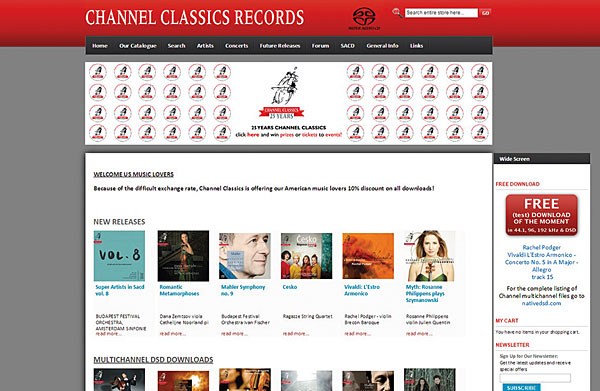Focus the search entire store field
The width and height of the screenshot is (600, 391).
441,13
